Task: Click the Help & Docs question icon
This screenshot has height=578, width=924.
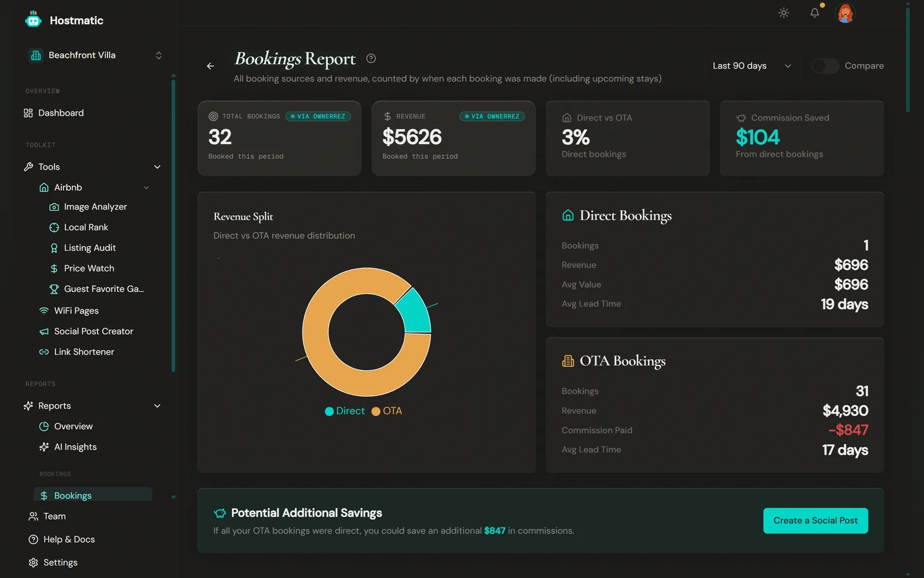Action: click(x=33, y=539)
